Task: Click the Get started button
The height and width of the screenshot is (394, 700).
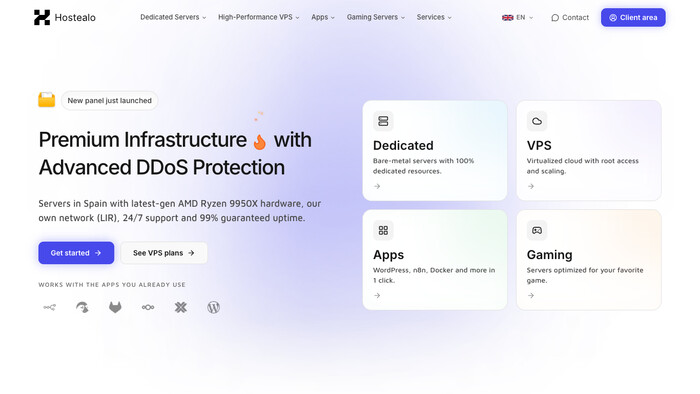Action: (76, 253)
